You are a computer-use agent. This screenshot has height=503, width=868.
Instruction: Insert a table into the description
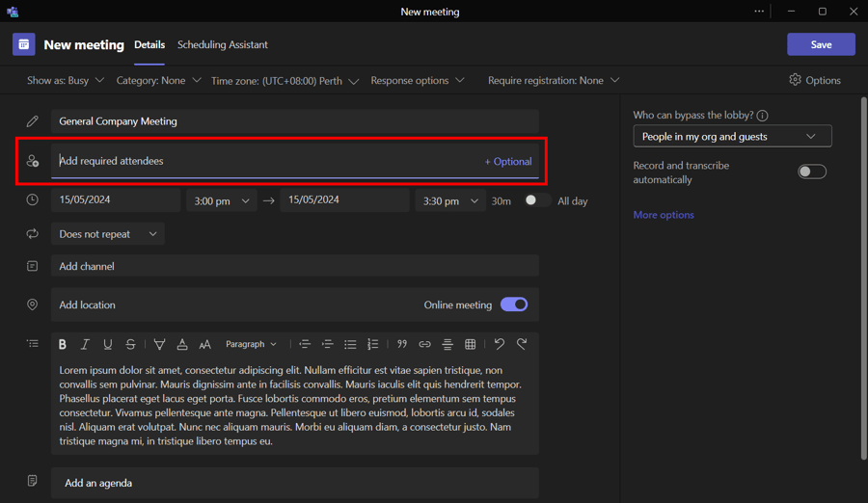(470, 344)
